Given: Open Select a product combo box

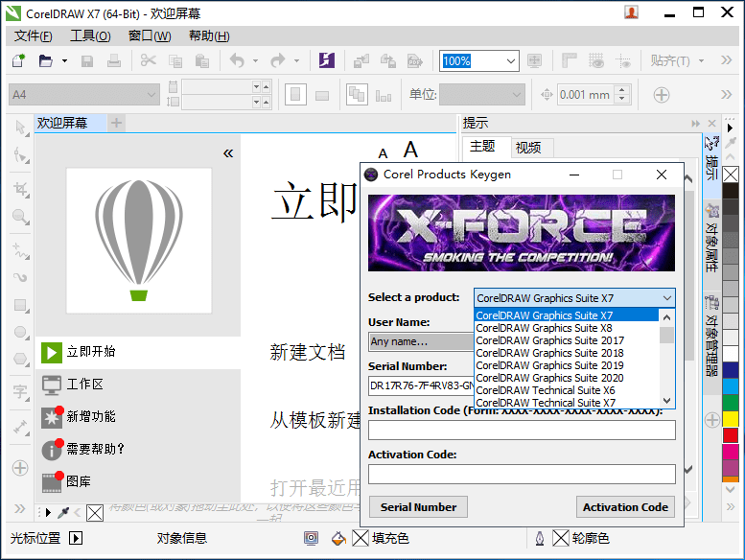Looking at the screenshot, I should 574,298.
